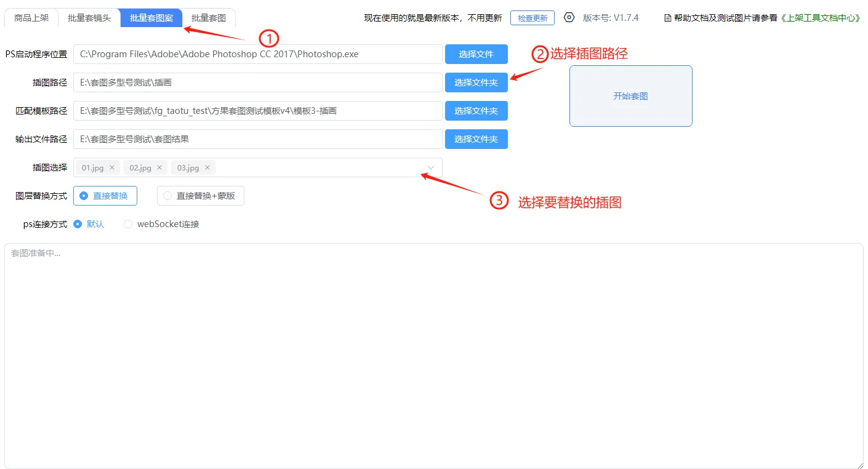Image resolution: width=868 pixels, height=469 pixels.
Task: Click 选择文件夹 for 输出文件路径
Action: pos(476,139)
